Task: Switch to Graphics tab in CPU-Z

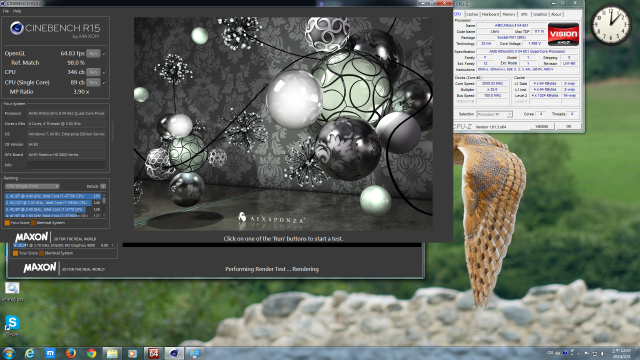Action: [540, 14]
